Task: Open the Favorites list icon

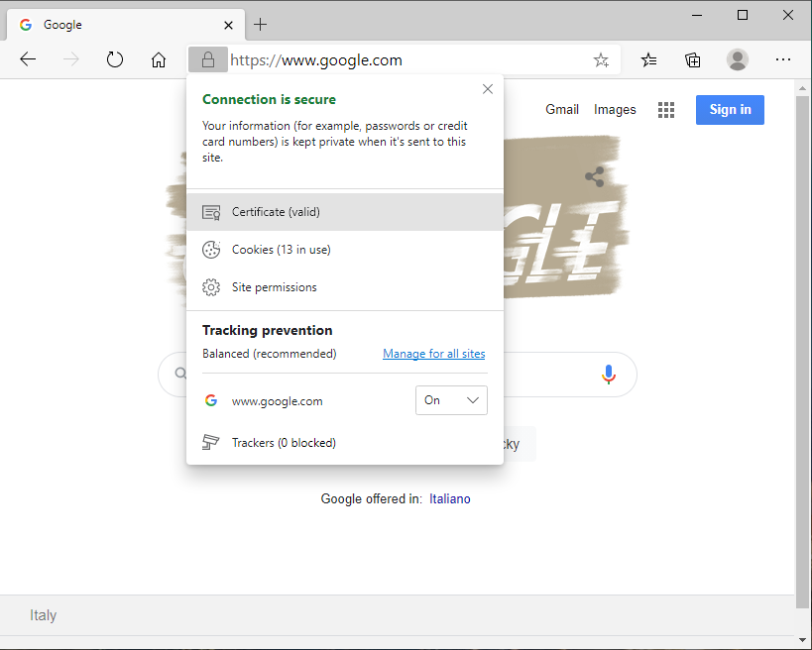Action: tap(648, 60)
